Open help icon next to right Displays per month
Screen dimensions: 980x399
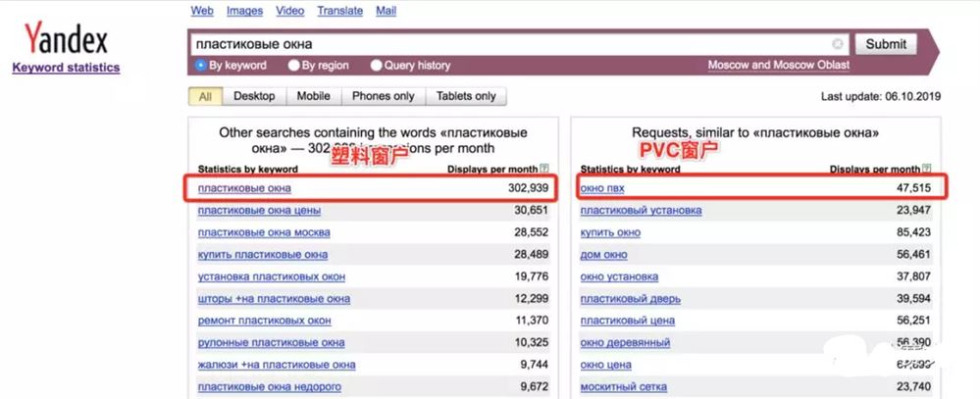click(x=927, y=169)
